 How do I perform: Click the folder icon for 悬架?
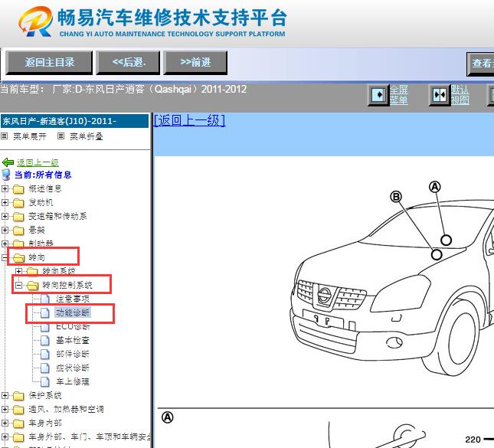(x=18, y=231)
